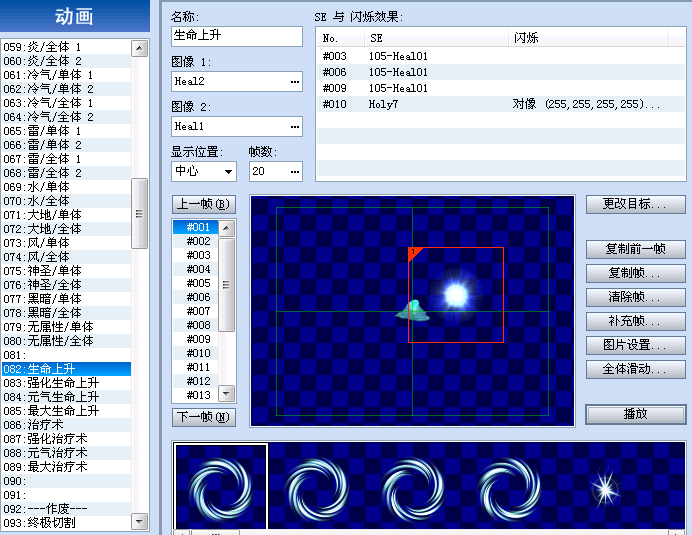This screenshot has height=535, width=692.
Task: Open Image 1 Heal2 browse ellipsis
Action: click(x=295, y=82)
